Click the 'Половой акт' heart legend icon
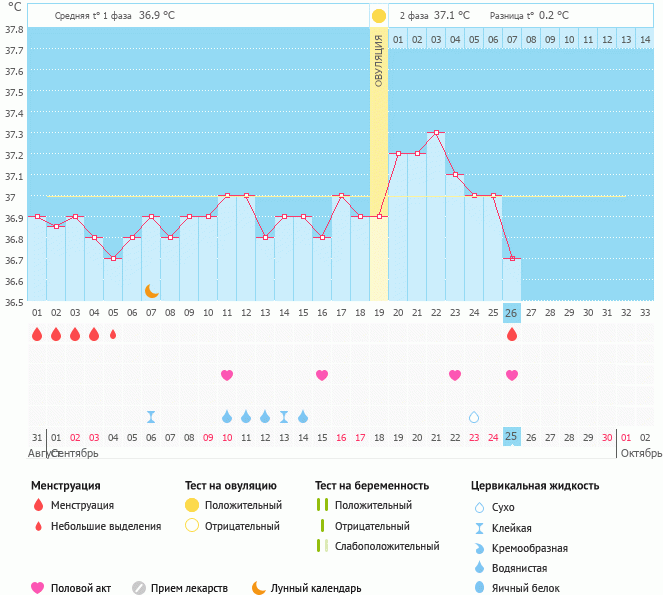Viewport: 663px width, 595px height. click(x=39, y=588)
